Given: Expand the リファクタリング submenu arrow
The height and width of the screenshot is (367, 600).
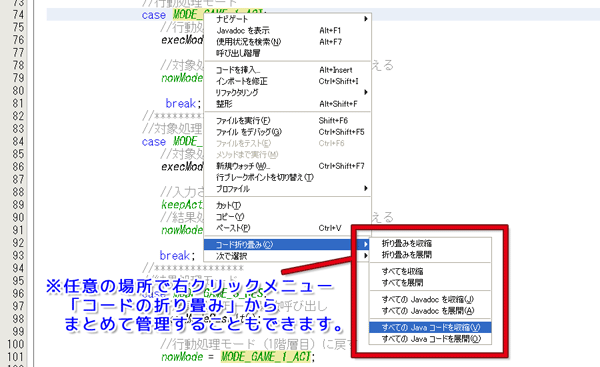Looking at the screenshot, I should [366, 92].
